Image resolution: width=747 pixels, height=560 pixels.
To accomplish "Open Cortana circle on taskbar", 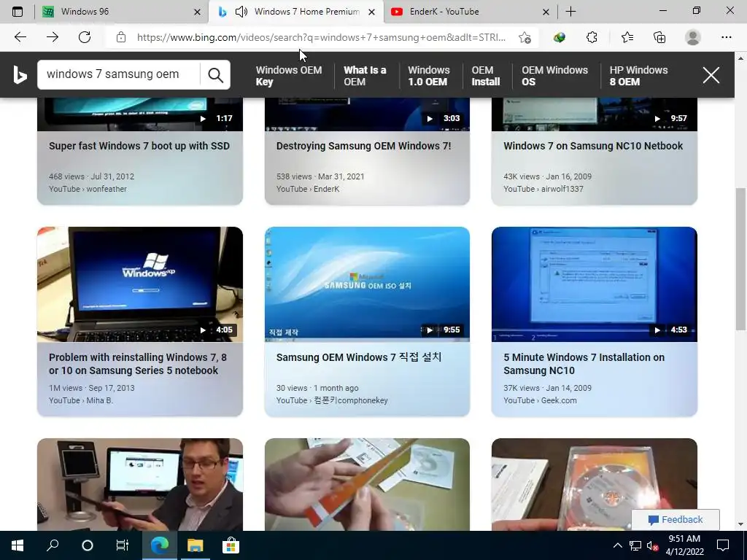I will point(88,545).
